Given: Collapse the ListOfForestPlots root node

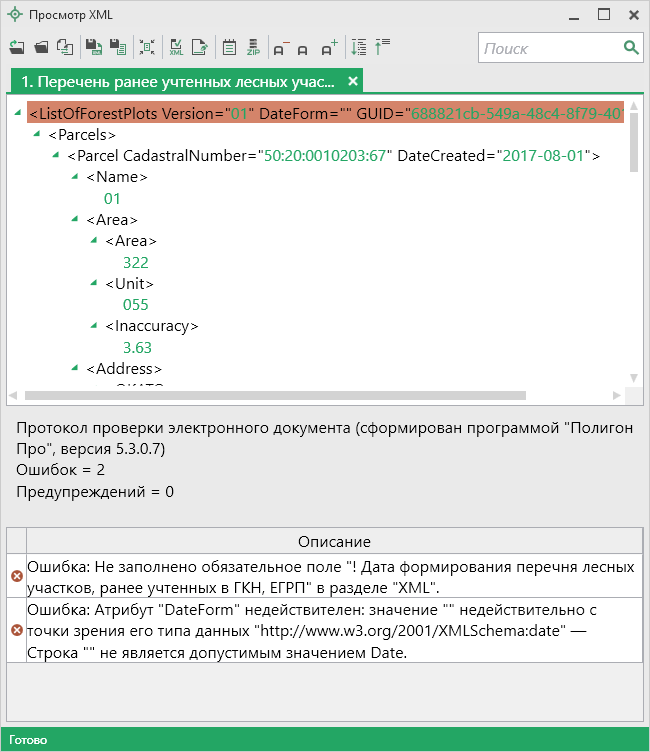Looking at the screenshot, I should pyautogui.click(x=19, y=113).
